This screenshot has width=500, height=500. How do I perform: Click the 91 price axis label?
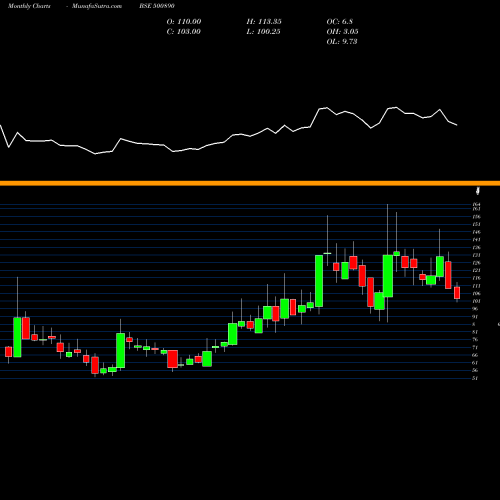click(x=475, y=316)
